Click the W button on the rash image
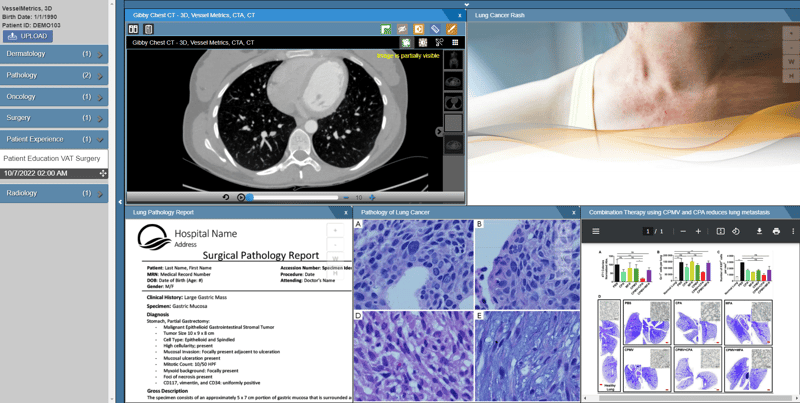 tap(791, 61)
